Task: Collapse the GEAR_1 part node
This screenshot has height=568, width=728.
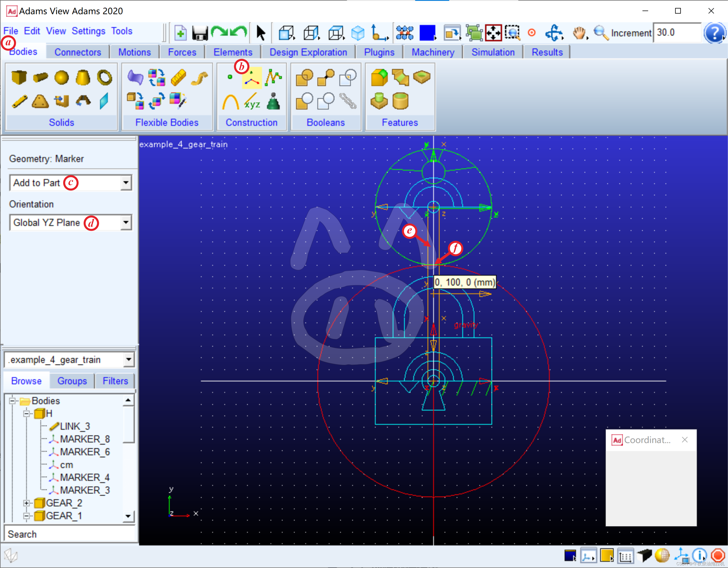Action: tap(26, 516)
